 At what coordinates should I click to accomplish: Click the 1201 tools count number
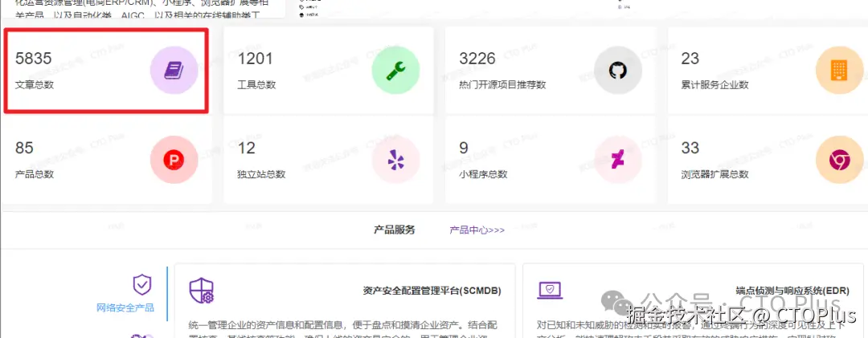(x=256, y=58)
